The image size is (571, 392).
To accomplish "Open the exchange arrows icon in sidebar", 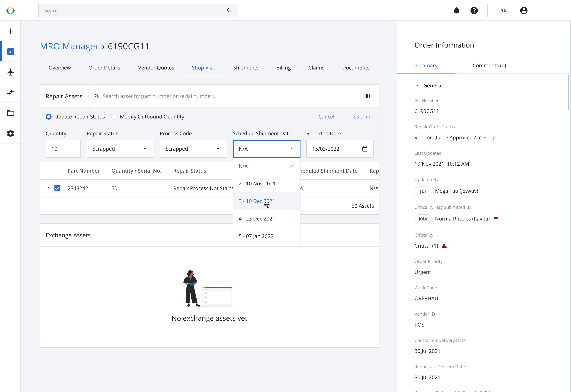I will pyautogui.click(x=11, y=93).
